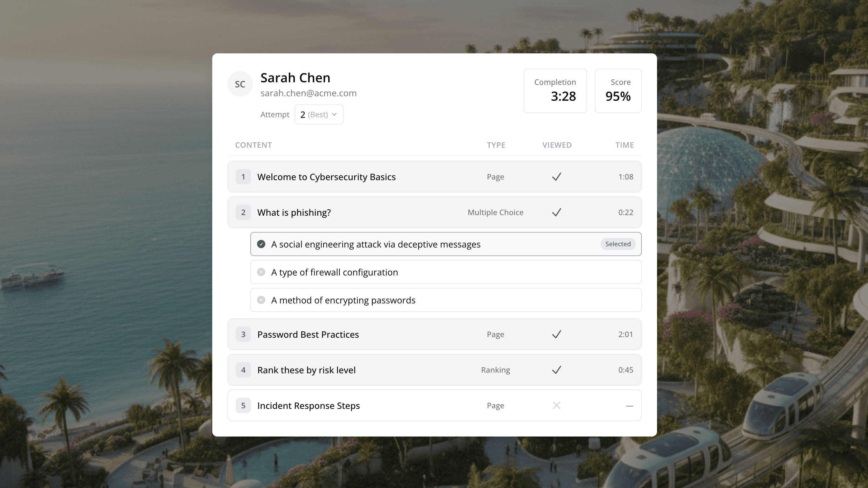Click the VIEWED column header
The image size is (868, 488).
[557, 145]
